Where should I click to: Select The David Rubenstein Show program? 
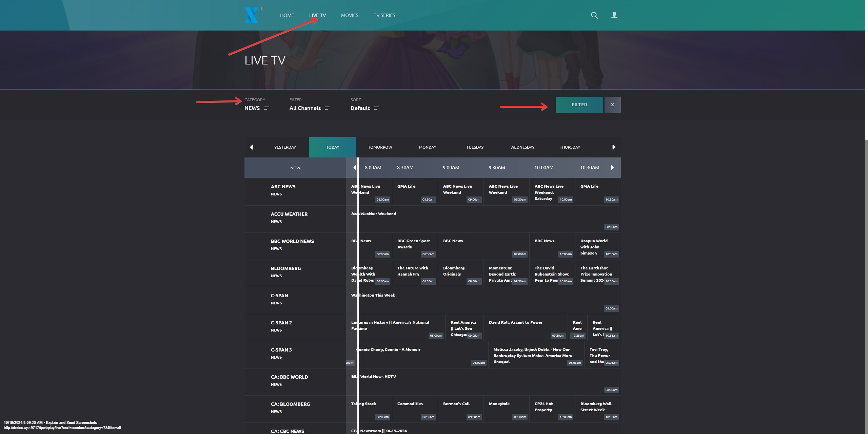(x=552, y=273)
